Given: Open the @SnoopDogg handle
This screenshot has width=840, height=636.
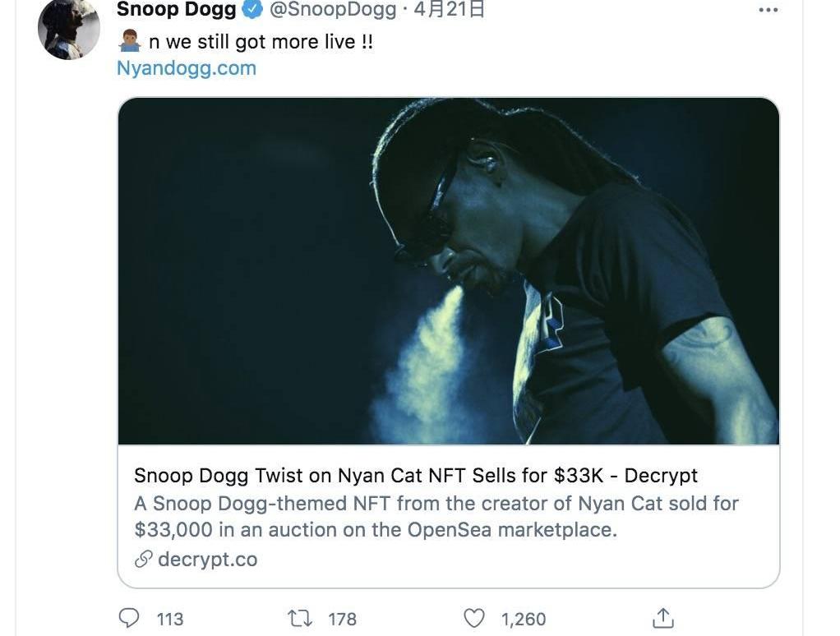Looking at the screenshot, I should [327, 10].
